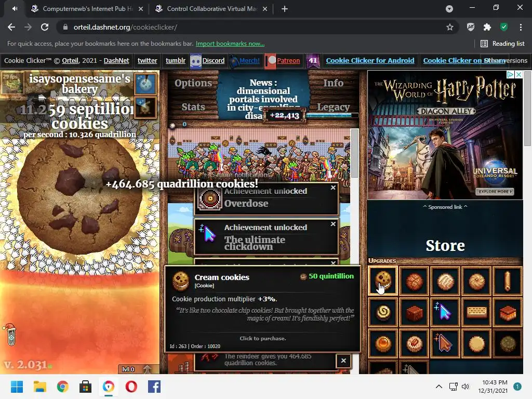Open the taskbar volume control
The width and height of the screenshot is (532, 399).
[x=465, y=387]
